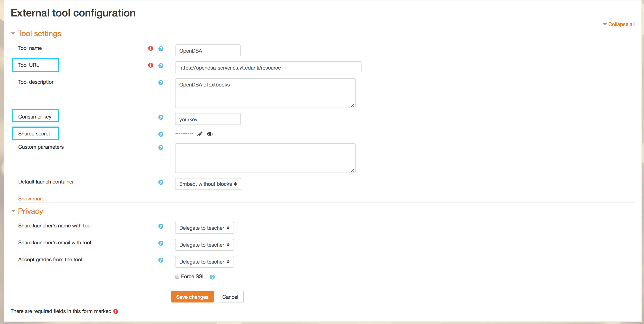Viewport: 644px width, 324px height.
Task: Click the Custom parameters label
Action: click(41, 147)
